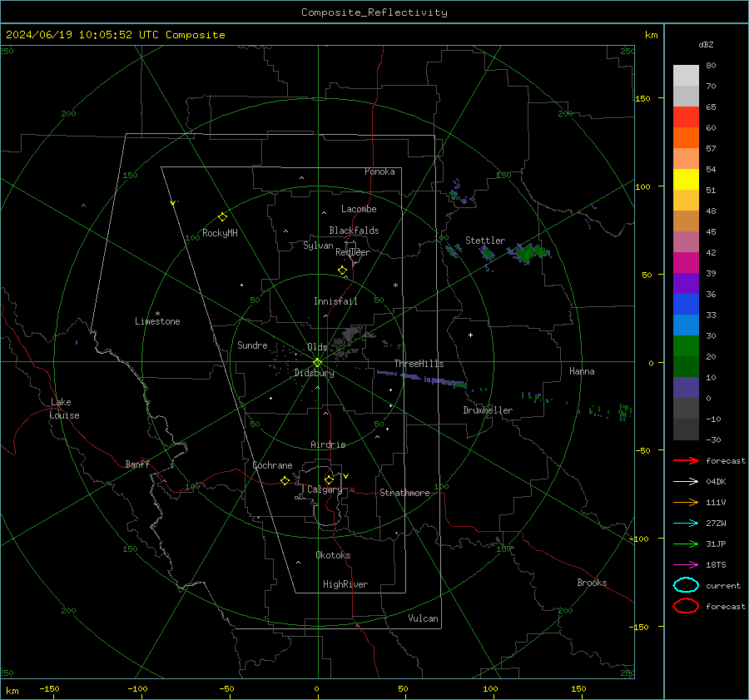Click the Hanna label
Viewport: 749px width, 700px height.
[x=582, y=371]
